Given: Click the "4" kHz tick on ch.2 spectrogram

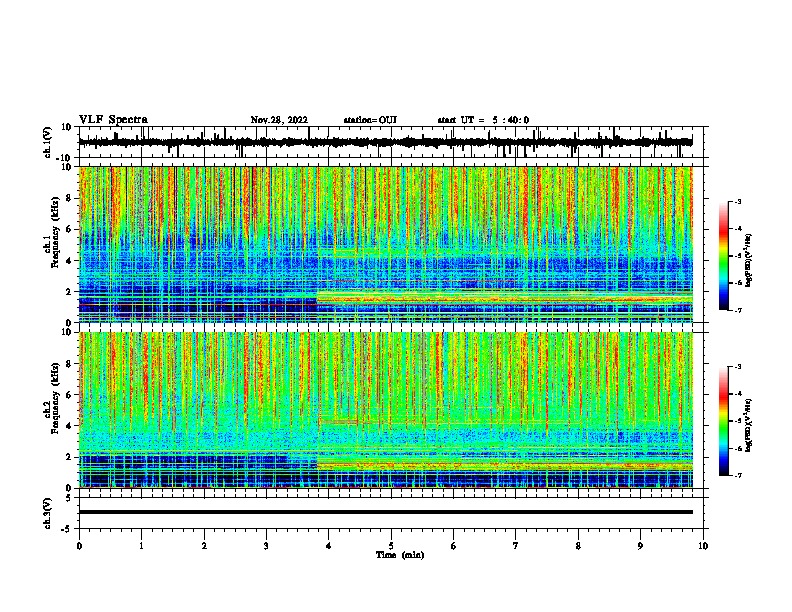Looking at the screenshot, I should click(69, 426).
